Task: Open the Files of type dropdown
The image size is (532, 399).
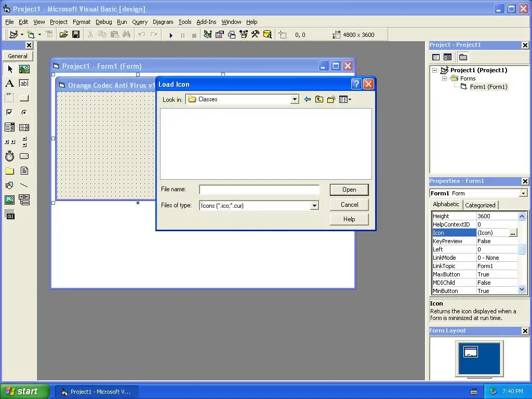Action: click(x=314, y=206)
